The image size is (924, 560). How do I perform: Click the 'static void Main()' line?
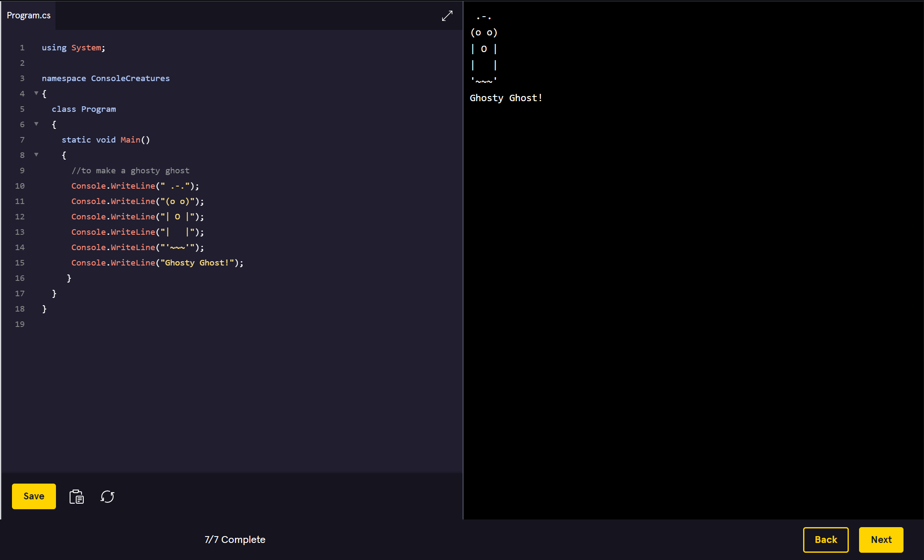click(x=106, y=140)
